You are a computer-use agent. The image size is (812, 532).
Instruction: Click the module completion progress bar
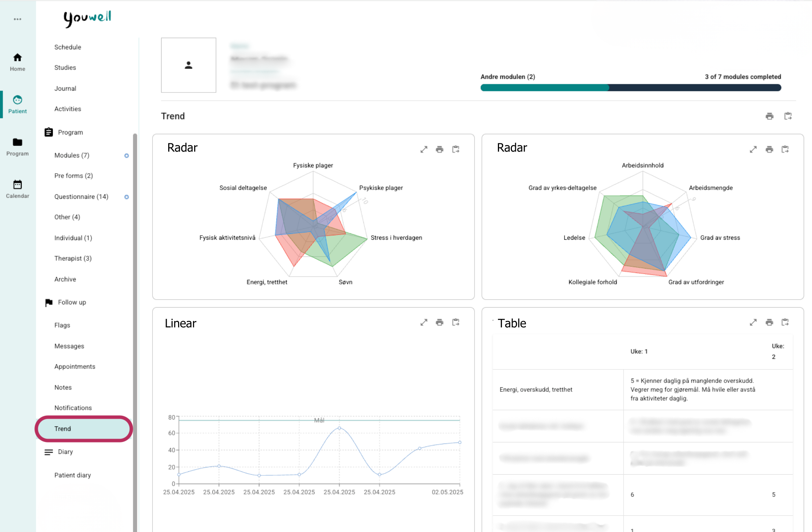coord(631,88)
